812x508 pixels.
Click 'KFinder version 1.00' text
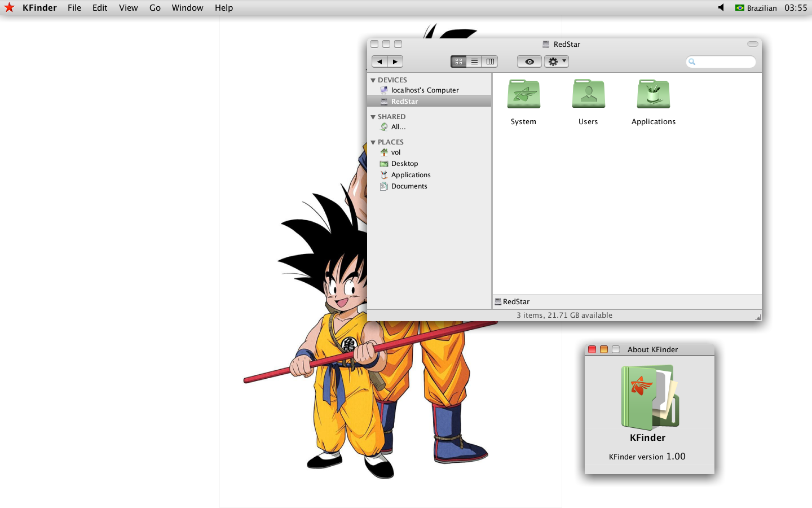(647, 457)
